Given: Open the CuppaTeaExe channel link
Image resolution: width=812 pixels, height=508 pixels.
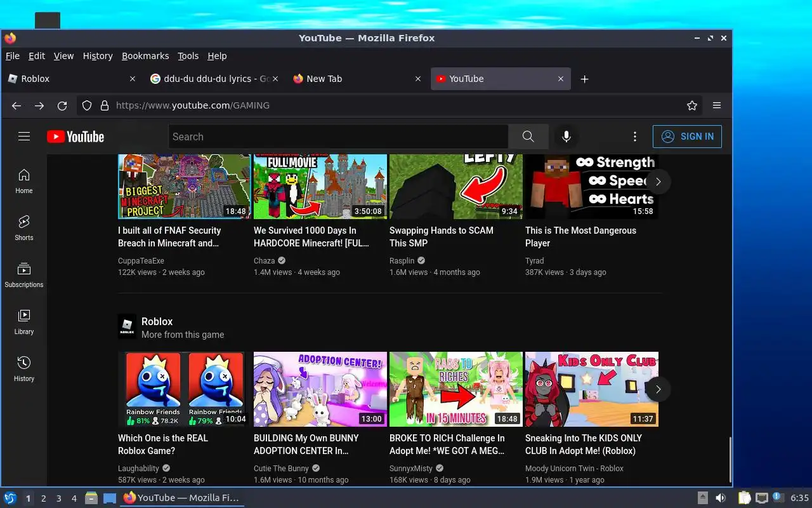Looking at the screenshot, I should click(x=141, y=261).
